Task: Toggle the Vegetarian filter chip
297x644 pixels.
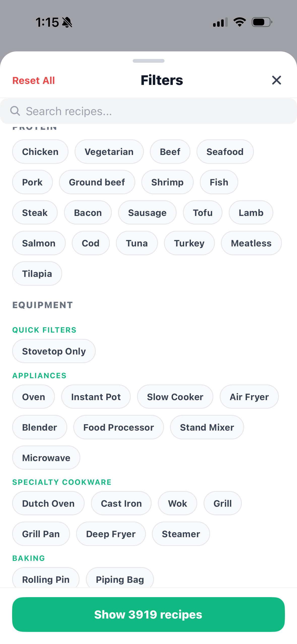Action: pos(109,152)
